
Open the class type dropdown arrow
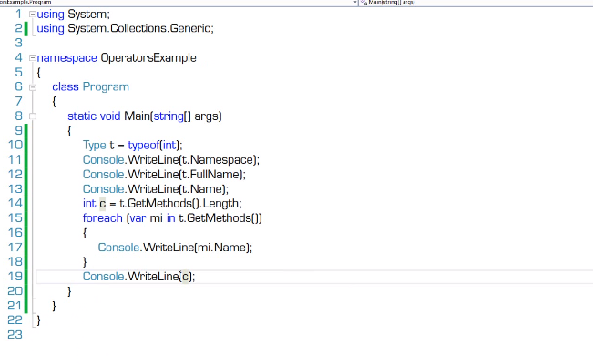pyautogui.click(x=355, y=2)
